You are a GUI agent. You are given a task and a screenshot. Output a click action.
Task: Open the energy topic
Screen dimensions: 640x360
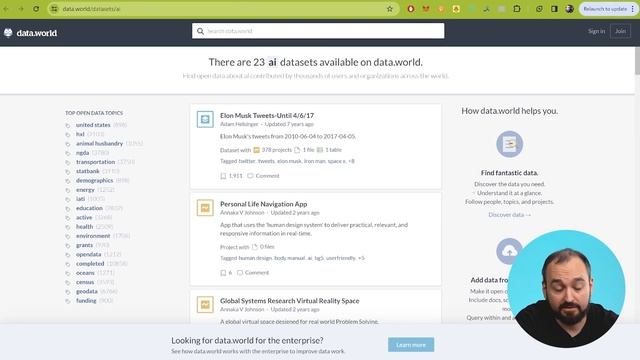[85, 190]
